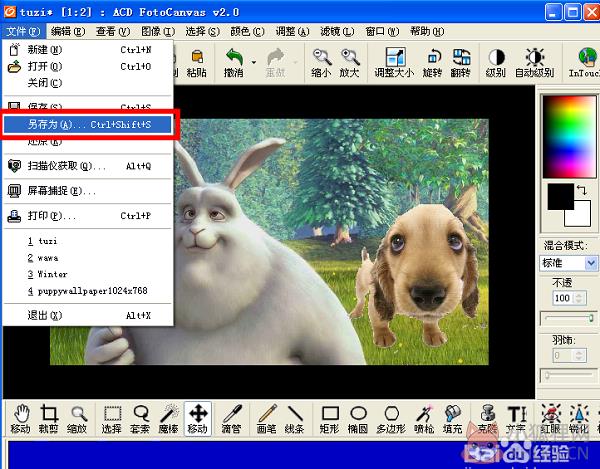The width and height of the screenshot is (600, 469).
Task: Select the Clone stamp (克隆) tool
Action: click(x=488, y=419)
